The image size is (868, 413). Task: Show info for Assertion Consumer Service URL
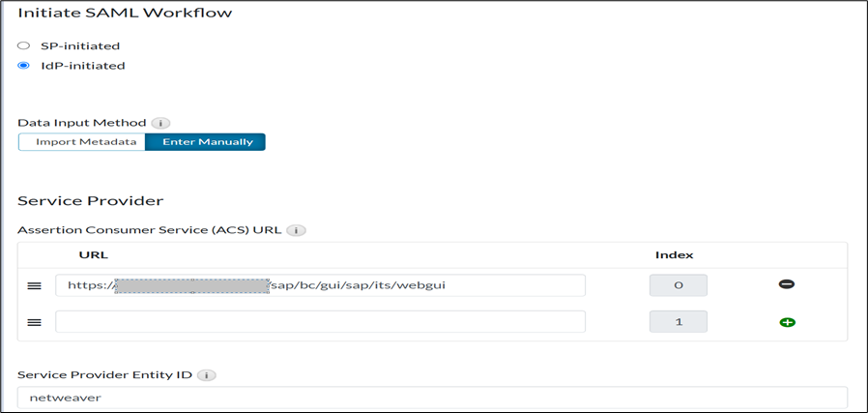297,230
